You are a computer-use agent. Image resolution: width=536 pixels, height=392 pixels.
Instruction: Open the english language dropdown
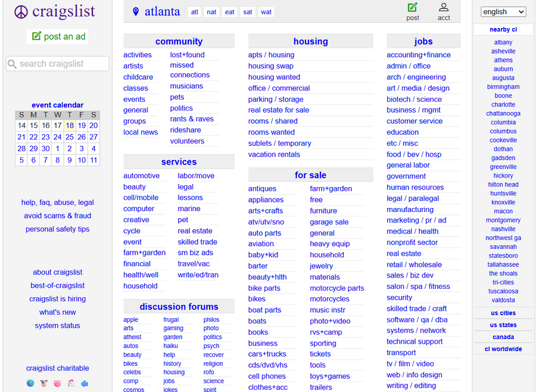coord(503,12)
